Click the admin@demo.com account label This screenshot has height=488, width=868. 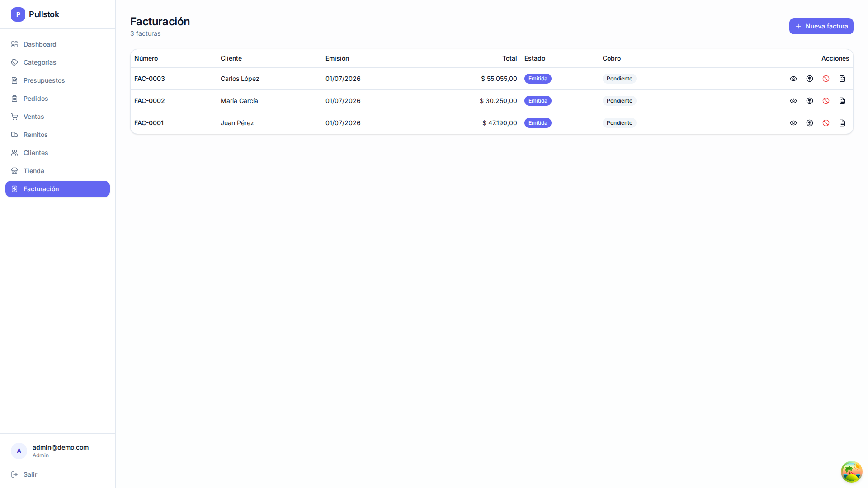point(61,447)
